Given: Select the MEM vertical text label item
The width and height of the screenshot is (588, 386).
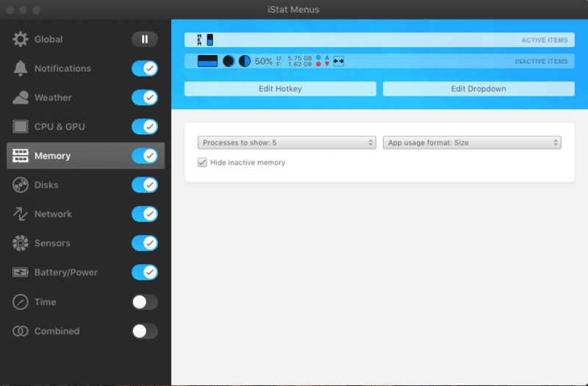Looking at the screenshot, I should click(x=199, y=40).
